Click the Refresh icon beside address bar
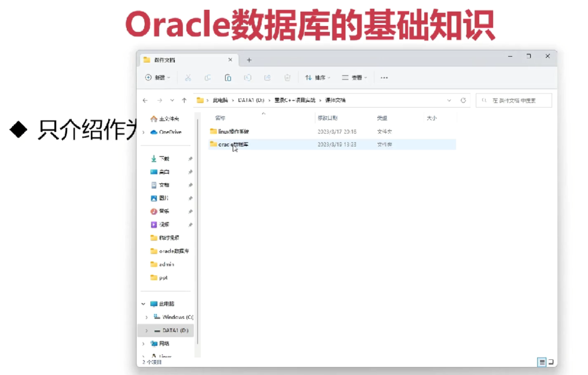The height and width of the screenshot is (375, 588). [463, 100]
